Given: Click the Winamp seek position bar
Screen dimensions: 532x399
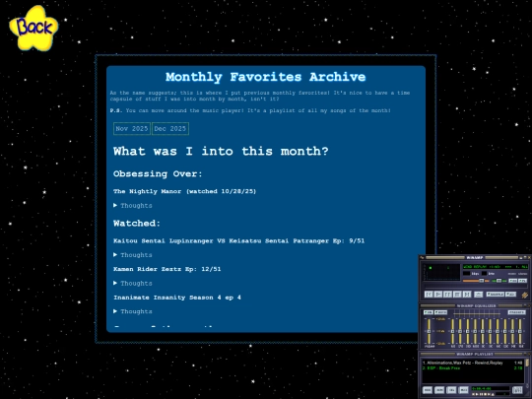Looking at the screenshot, I should pyautogui.click(x=476, y=286).
